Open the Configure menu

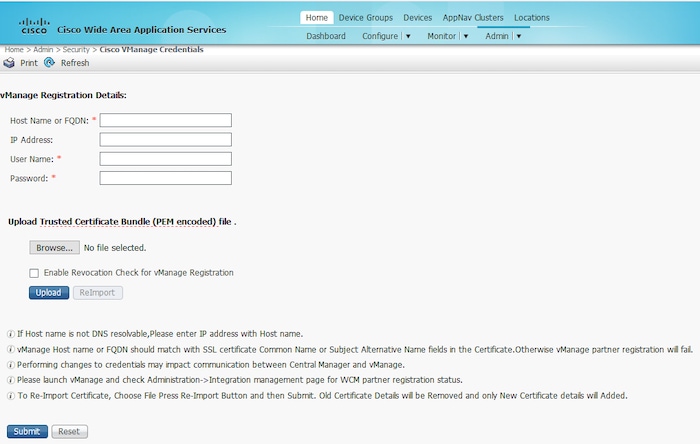[x=380, y=36]
